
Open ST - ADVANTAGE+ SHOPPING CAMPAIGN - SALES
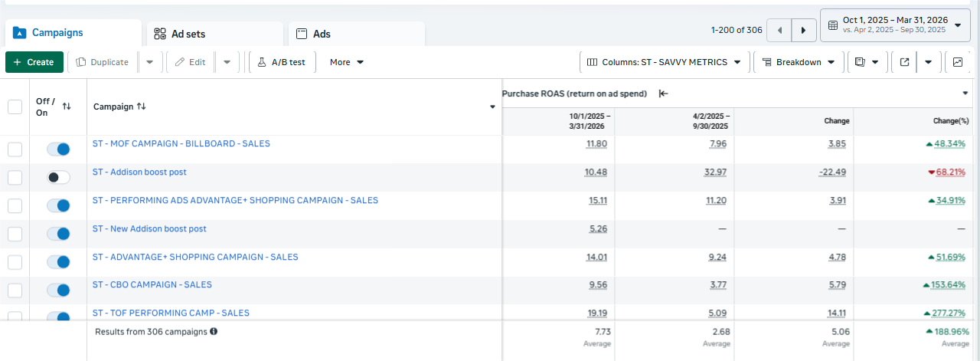[x=195, y=258]
